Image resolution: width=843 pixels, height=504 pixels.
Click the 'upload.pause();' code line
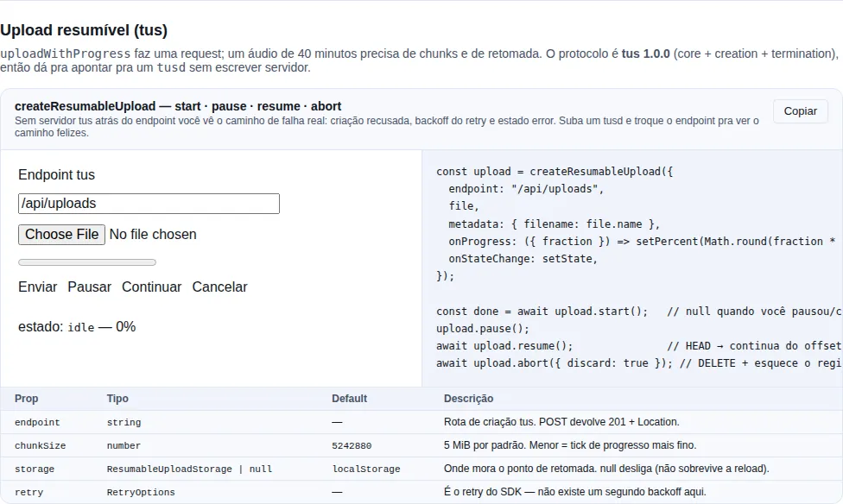(x=483, y=329)
